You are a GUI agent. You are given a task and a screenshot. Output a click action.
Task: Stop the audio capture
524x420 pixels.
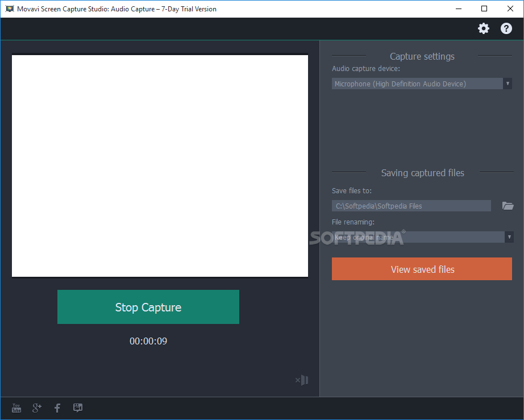coord(148,307)
